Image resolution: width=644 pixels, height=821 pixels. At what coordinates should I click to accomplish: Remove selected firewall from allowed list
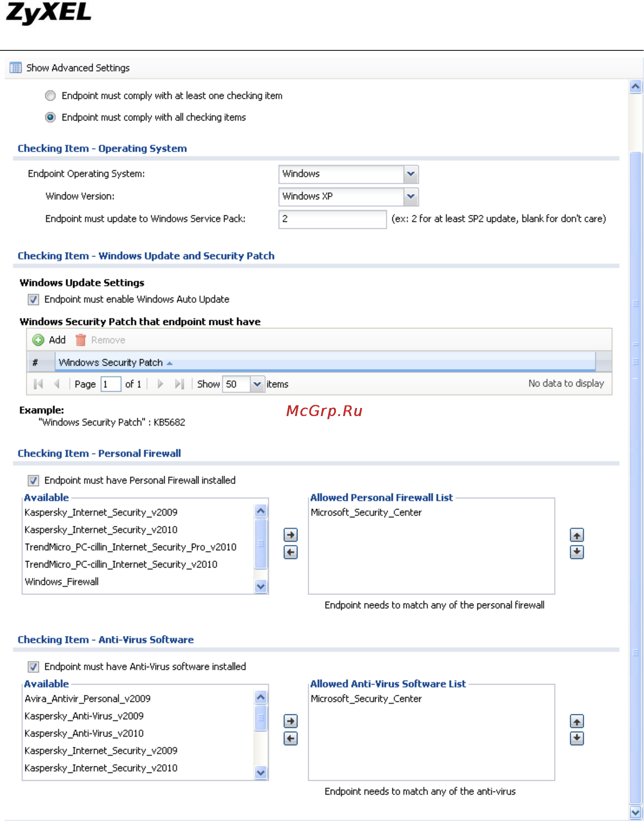click(x=290, y=553)
